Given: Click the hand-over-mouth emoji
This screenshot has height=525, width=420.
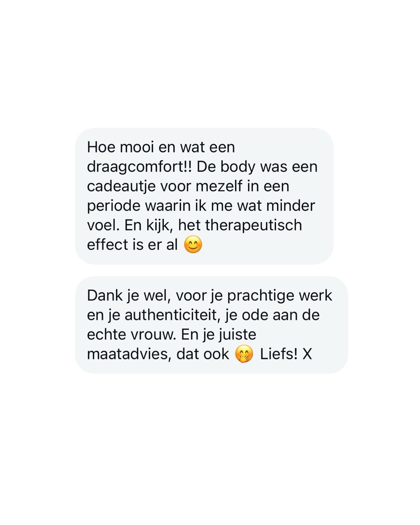Looking at the screenshot, I should [244, 354].
